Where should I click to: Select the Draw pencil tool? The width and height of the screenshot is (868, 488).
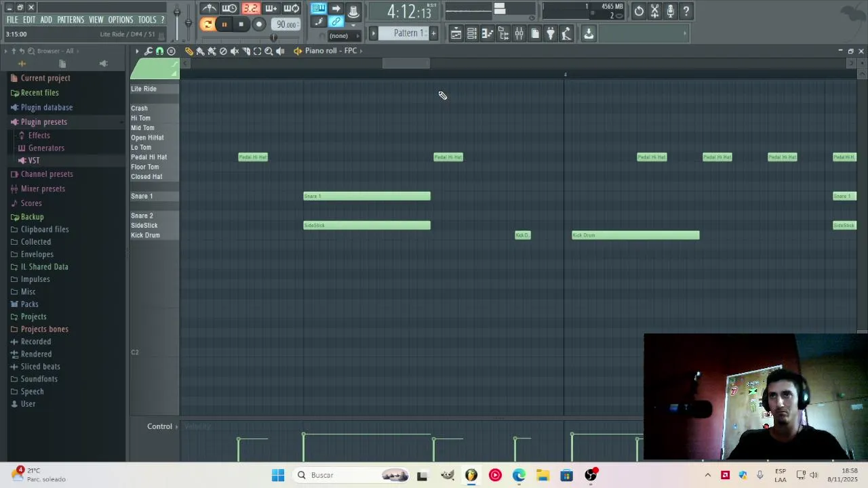(x=189, y=51)
